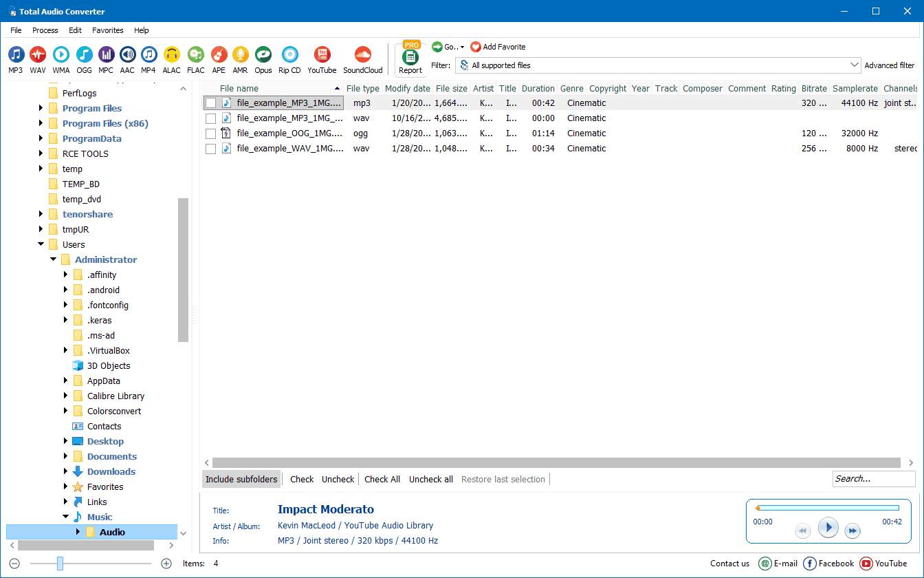Screen dimensions: 924x578
Task: Expand the Downloads folder node
Action: coord(66,471)
